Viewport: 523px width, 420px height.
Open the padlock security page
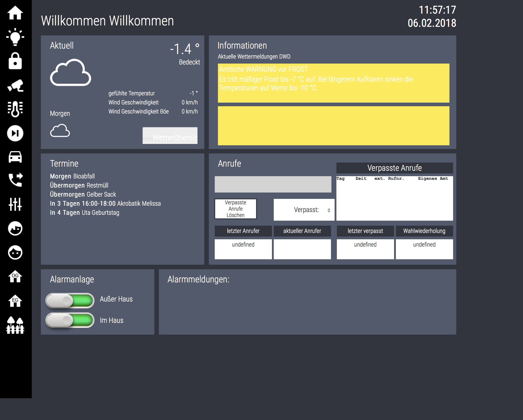15,61
